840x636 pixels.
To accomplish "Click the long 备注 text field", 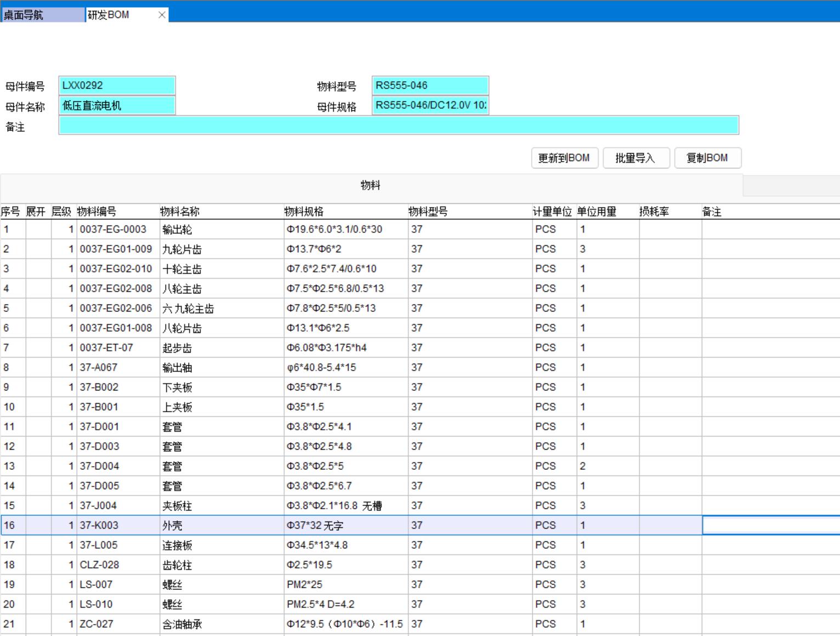I will click(399, 126).
